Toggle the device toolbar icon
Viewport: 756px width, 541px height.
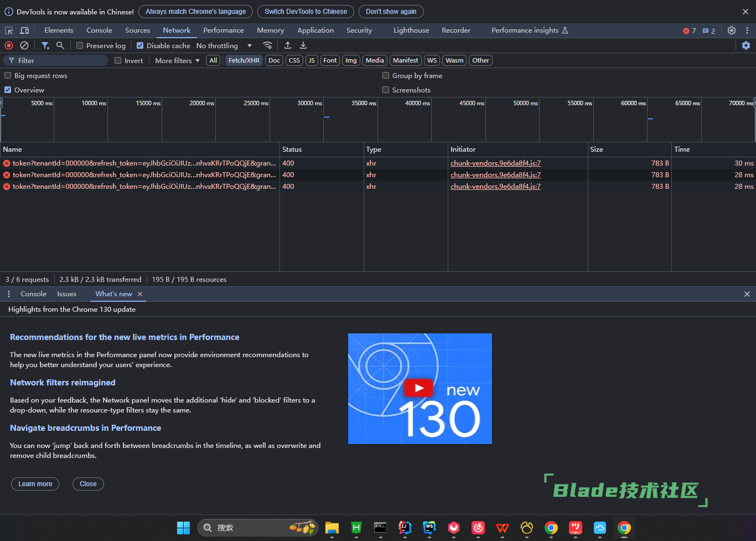point(24,30)
